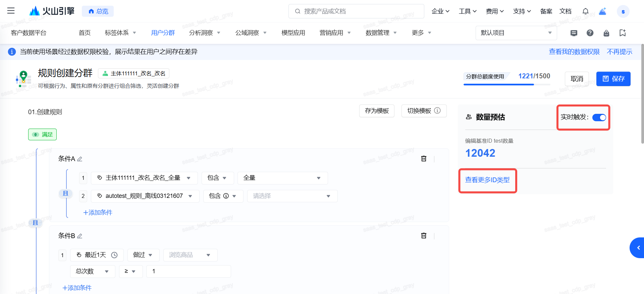This screenshot has width=644, height=294.
Task: Open the autotest_规则_离线03121607 dropdown
Action: (145, 196)
